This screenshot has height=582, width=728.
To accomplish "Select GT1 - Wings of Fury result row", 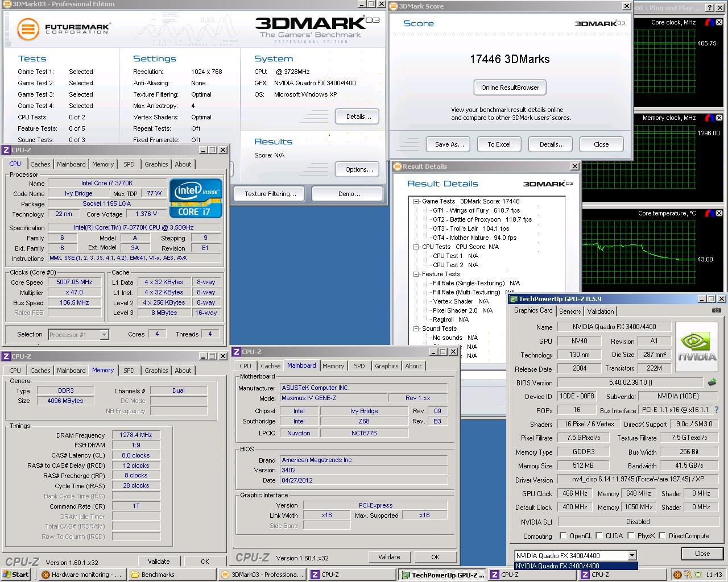I will coord(476,210).
